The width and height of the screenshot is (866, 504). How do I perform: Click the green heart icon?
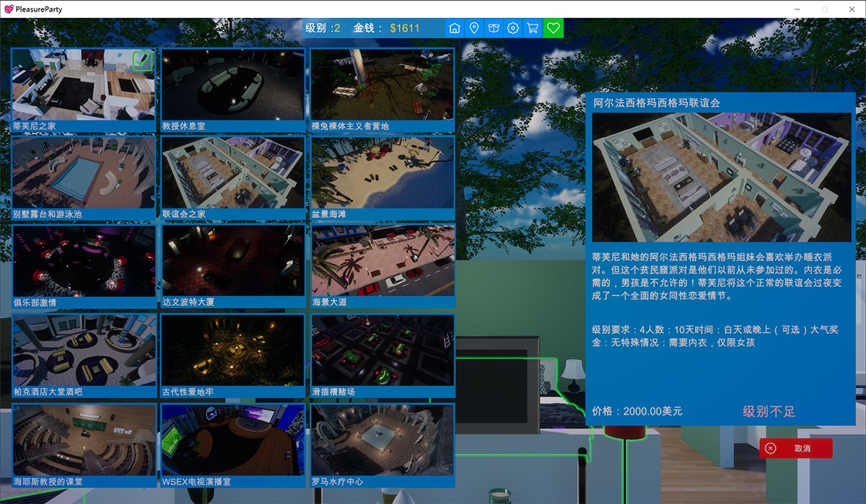[x=554, y=28]
